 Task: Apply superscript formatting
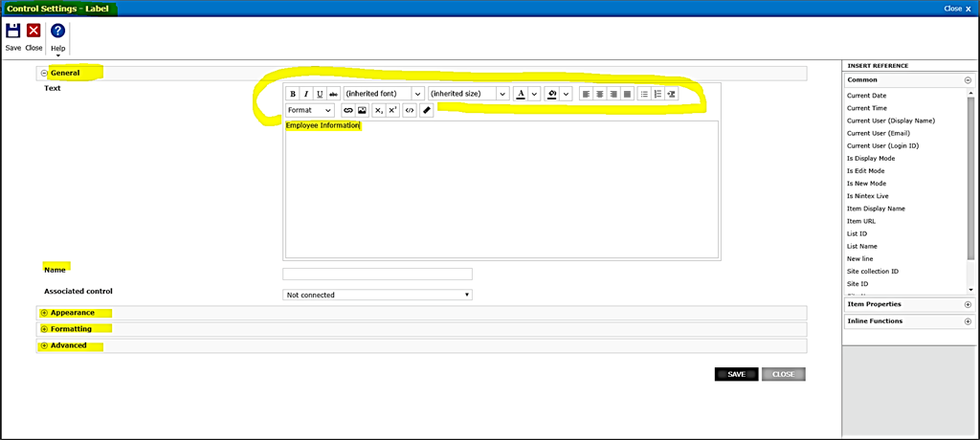(x=392, y=110)
